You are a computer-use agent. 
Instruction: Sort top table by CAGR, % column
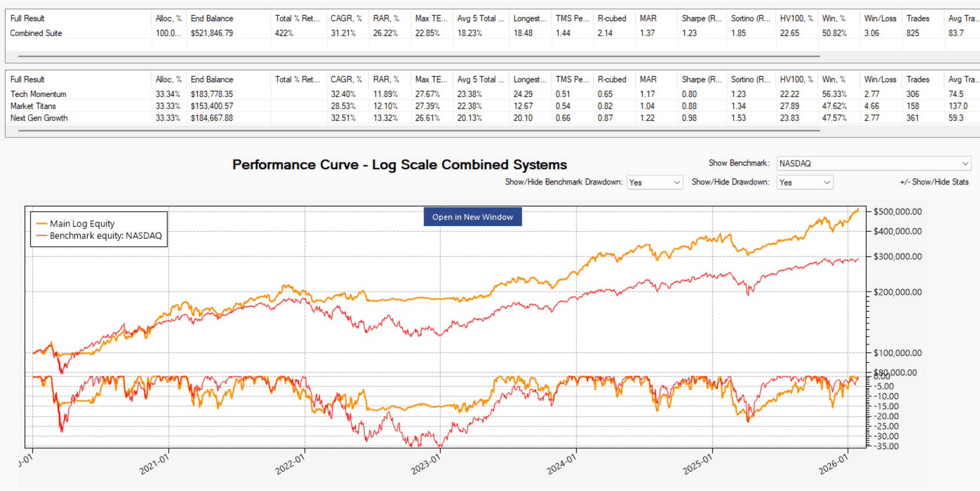tap(346, 19)
